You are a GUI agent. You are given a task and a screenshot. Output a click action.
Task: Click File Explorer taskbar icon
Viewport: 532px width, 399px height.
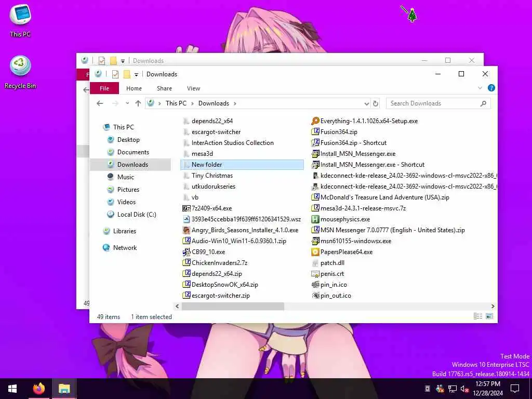click(64, 389)
